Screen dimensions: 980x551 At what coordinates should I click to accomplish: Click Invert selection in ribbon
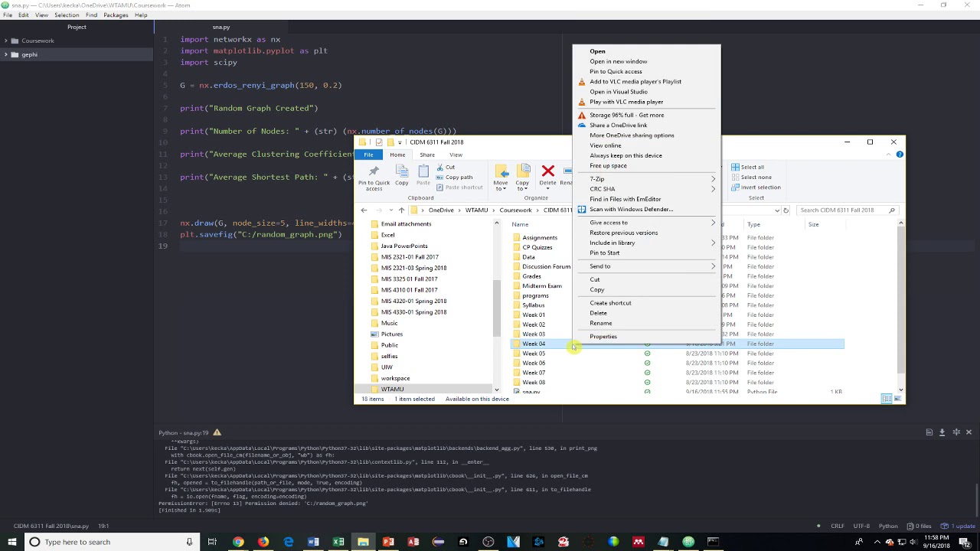coord(755,187)
